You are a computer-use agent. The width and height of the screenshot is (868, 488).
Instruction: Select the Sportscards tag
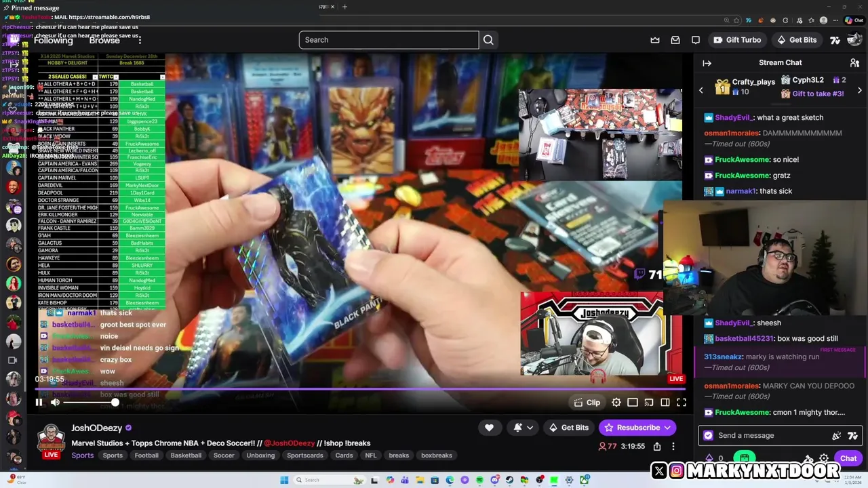pos(305,455)
